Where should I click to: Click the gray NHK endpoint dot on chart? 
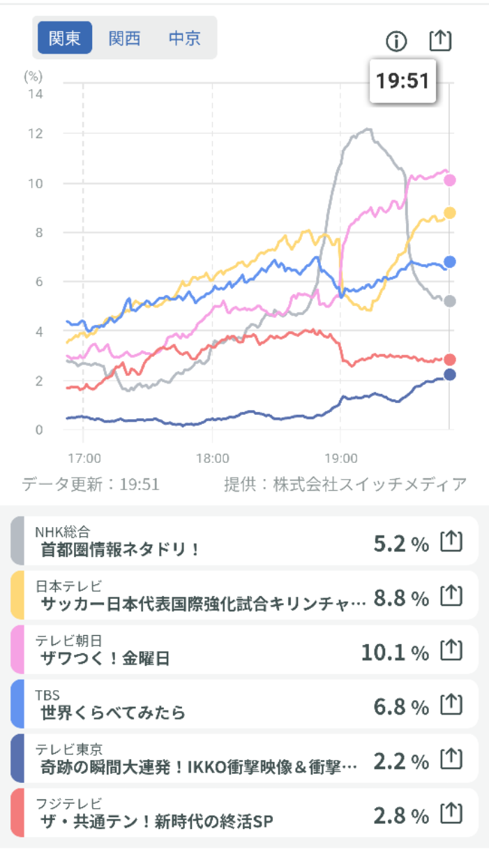tap(450, 301)
